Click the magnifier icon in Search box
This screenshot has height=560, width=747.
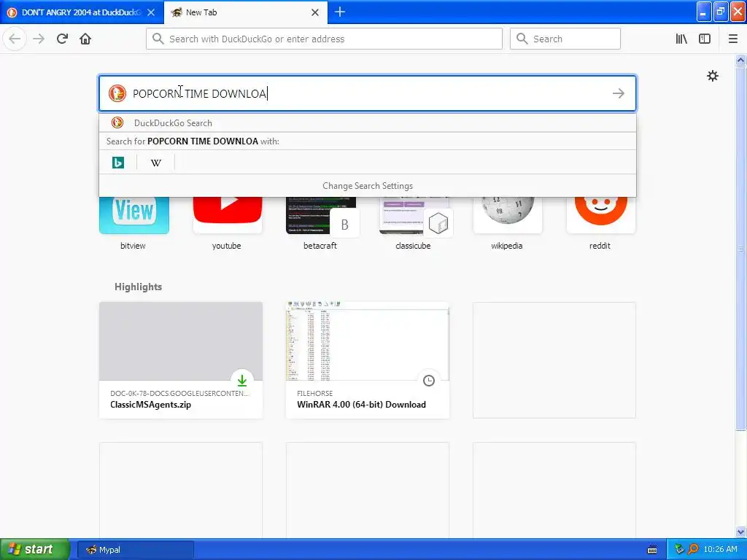pos(522,39)
